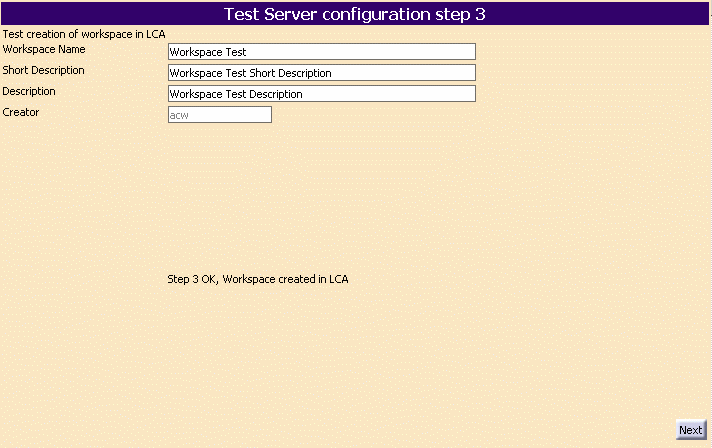Image resolution: width=712 pixels, height=448 pixels.
Task: Click the Short Description label
Action: (44, 70)
